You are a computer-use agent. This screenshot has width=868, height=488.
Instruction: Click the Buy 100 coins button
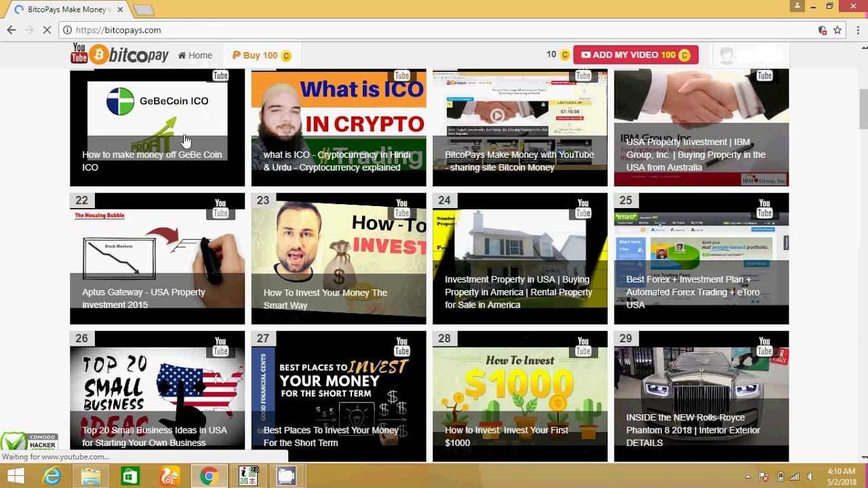262,56
